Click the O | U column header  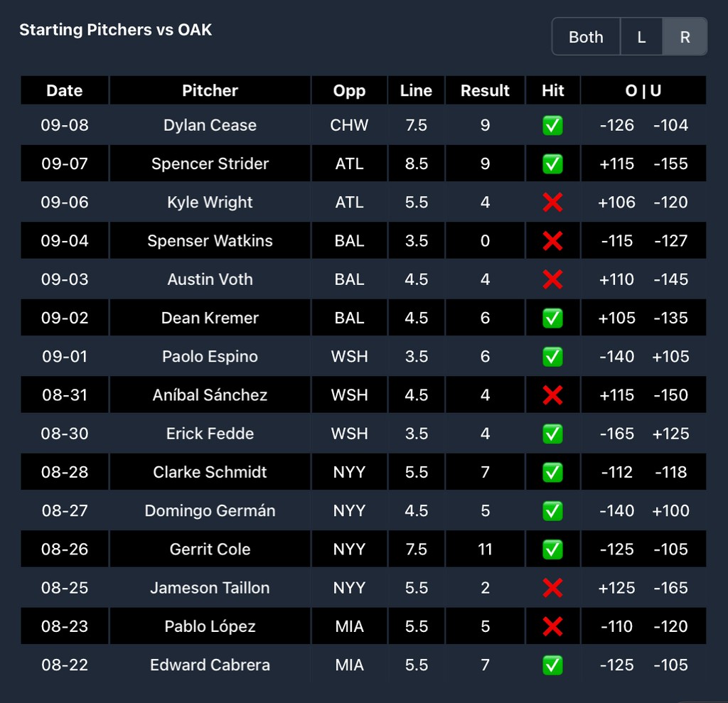click(643, 90)
